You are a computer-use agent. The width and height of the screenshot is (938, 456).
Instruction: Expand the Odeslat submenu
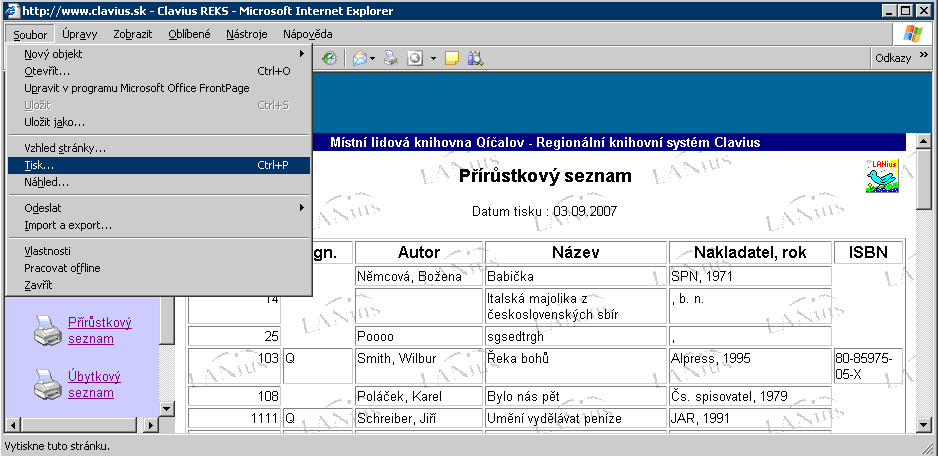(159, 208)
